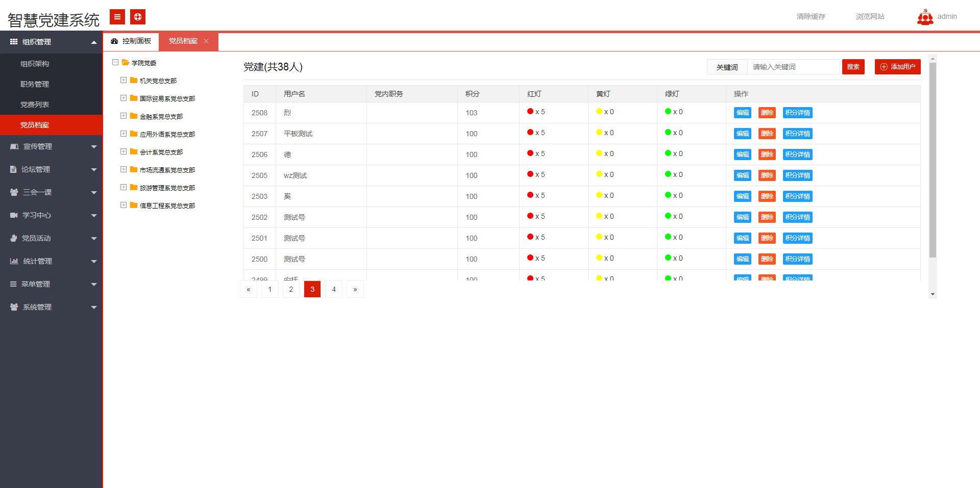The height and width of the screenshot is (488, 980).
Task: Click the folder icon beside 机关党总支部
Action: click(x=134, y=81)
